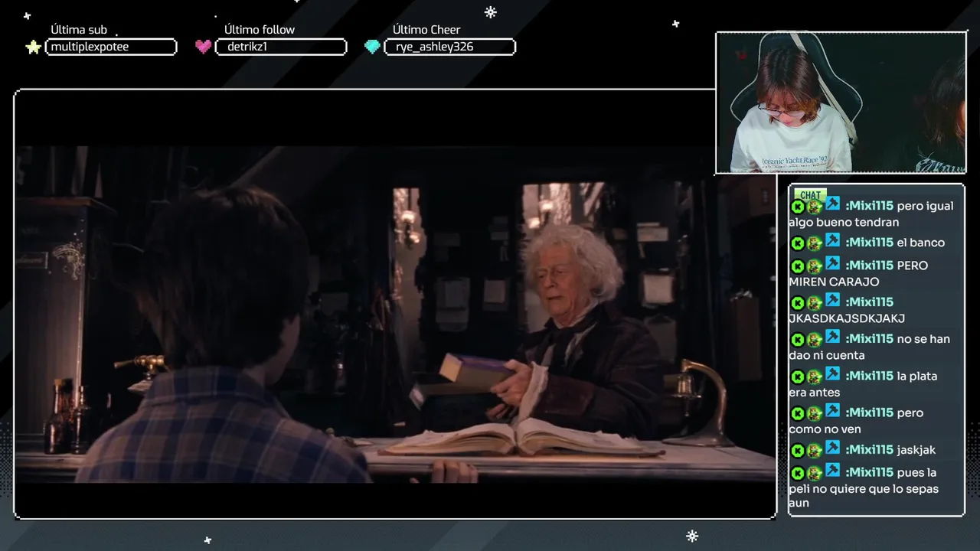Click the green K badge on 'jaskjak' message
The image size is (980, 551).
(797, 451)
